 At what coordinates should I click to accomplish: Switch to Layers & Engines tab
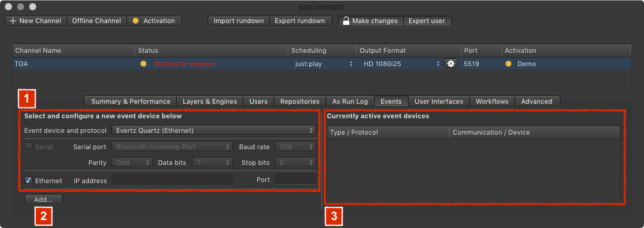click(x=210, y=101)
